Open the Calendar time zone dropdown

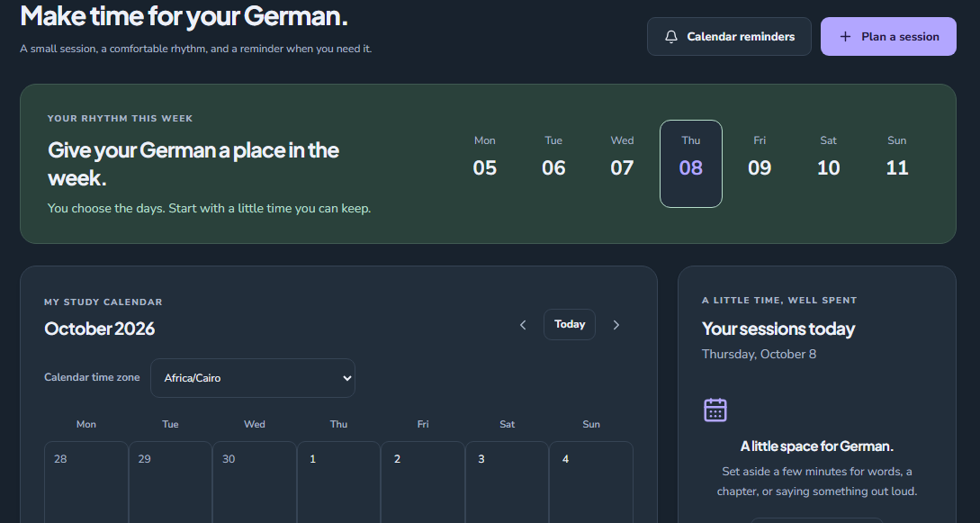point(253,378)
